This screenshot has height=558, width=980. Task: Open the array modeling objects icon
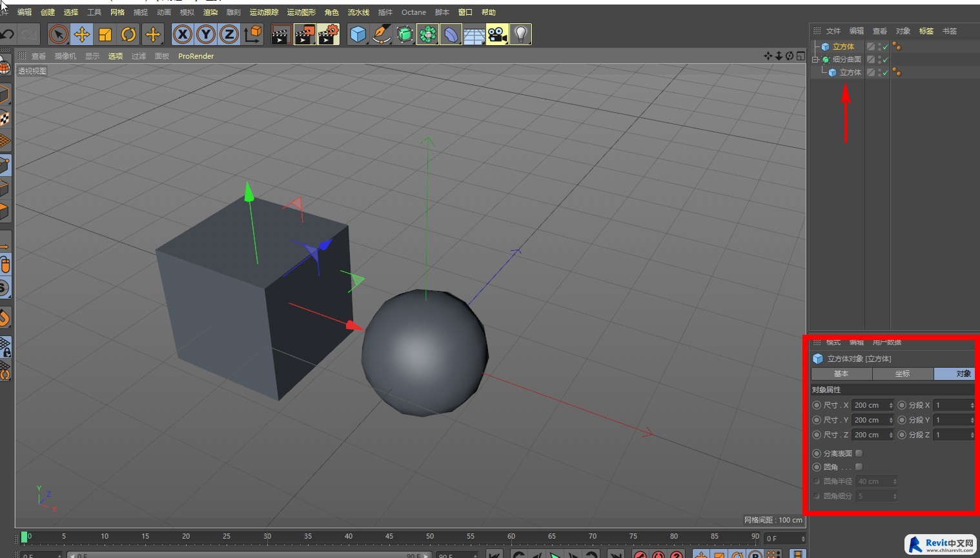pyautogui.click(x=427, y=34)
